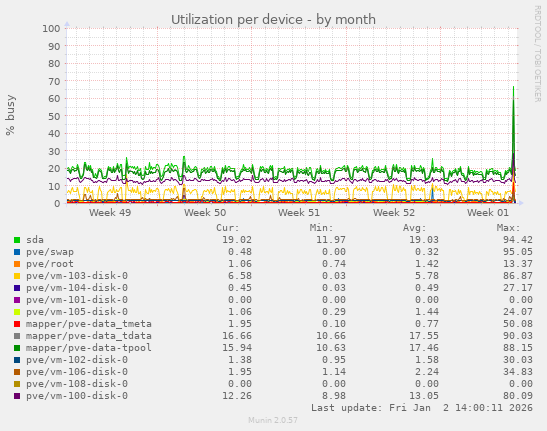Click the chart title 'Utilization per device - by month'
The image size is (547, 431).
pos(273,20)
